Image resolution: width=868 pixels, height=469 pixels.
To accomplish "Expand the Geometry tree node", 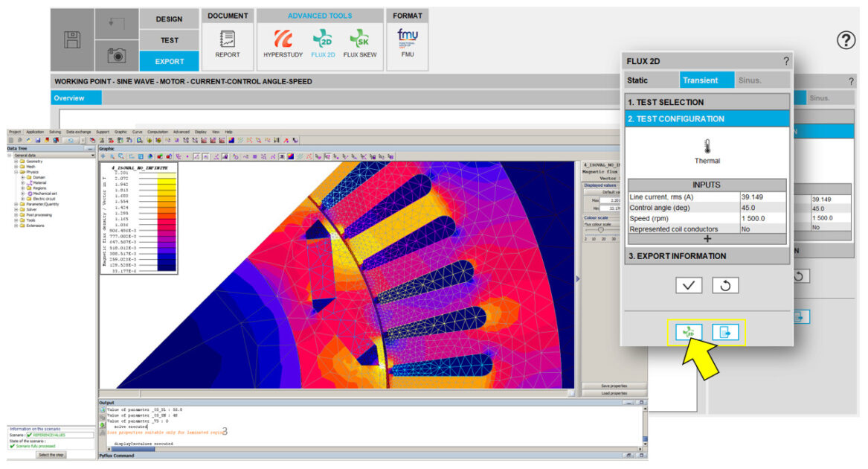I will coord(16,161).
